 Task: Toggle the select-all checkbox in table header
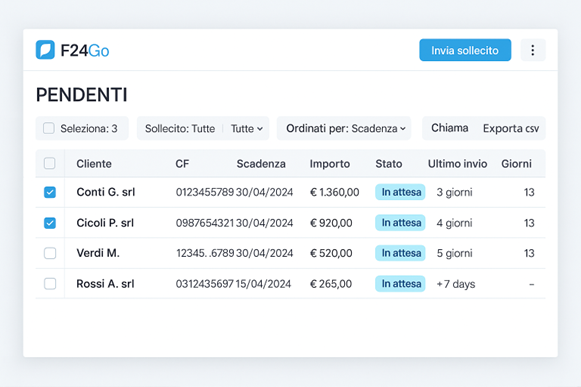(50, 163)
